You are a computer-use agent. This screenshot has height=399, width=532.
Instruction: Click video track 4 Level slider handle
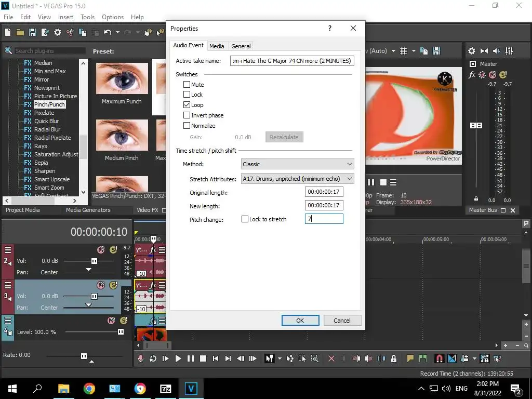pyautogui.click(x=121, y=332)
